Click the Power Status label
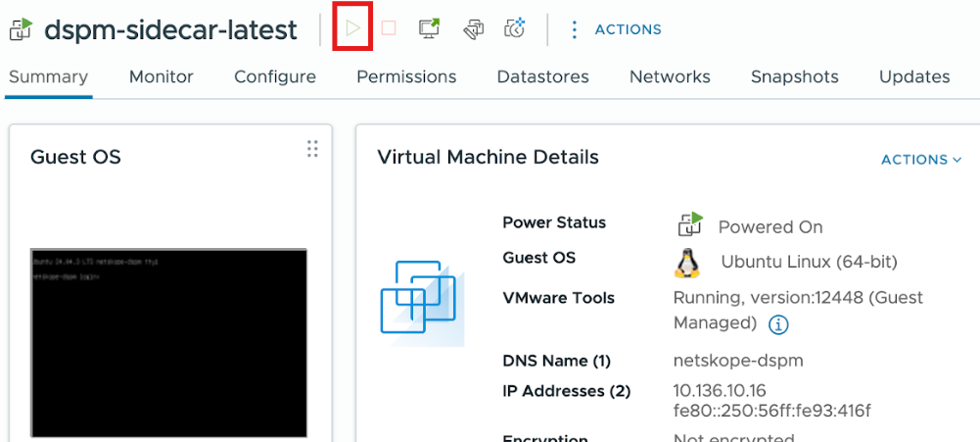The height and width of the screenshot is (442, 980). 554,222
